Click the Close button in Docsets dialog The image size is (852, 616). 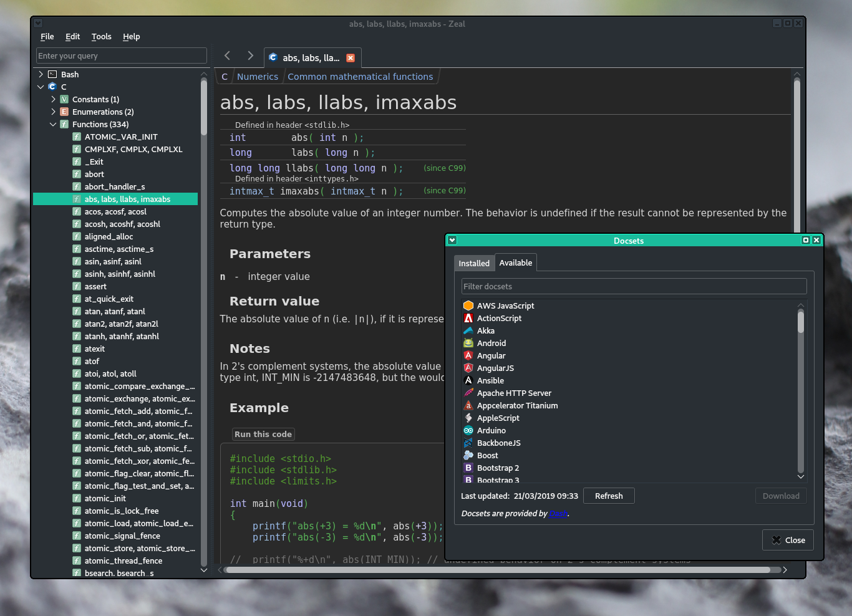tap(788, 540)
